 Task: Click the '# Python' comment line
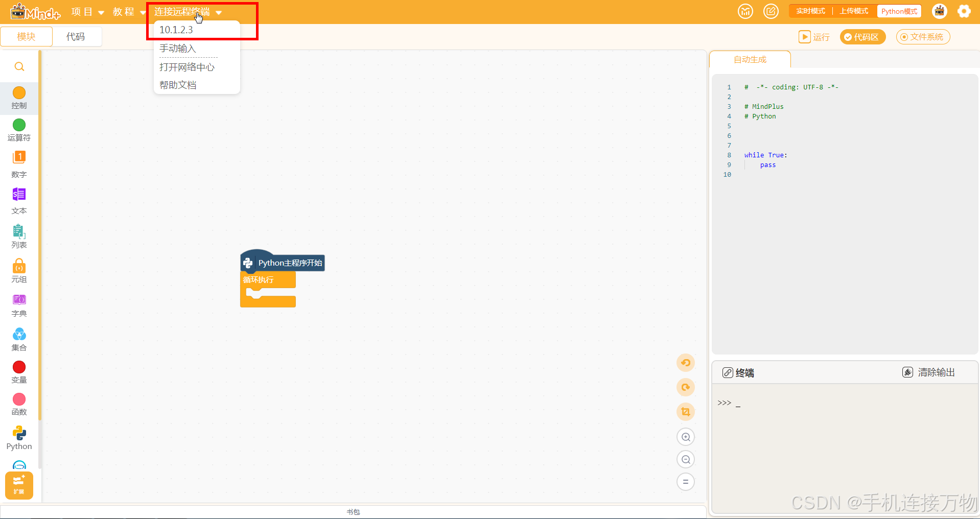coord(760,116)
